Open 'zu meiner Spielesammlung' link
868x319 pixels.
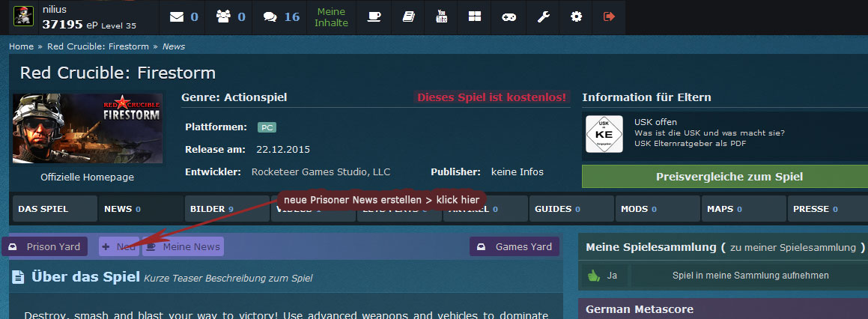(x=792, y=248)
